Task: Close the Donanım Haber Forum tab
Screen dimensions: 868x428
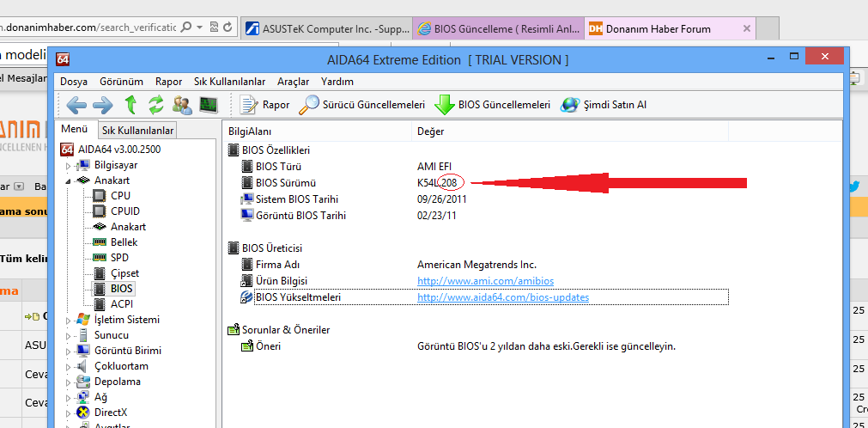Action: 746,28
